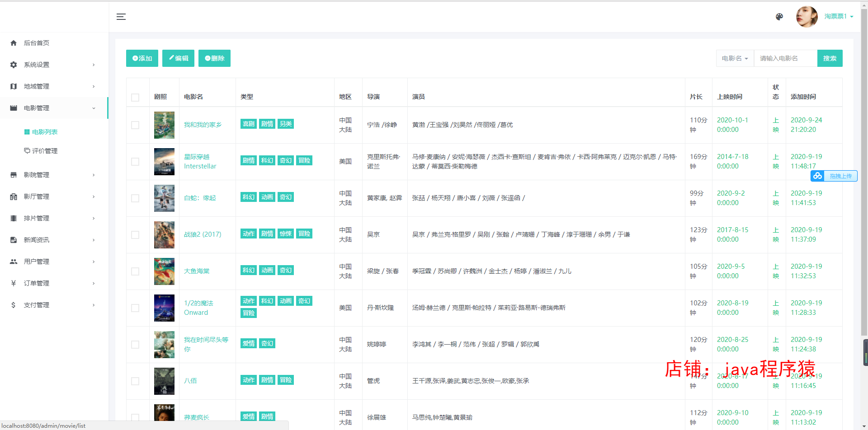
Task: Click the store icon beside 影院管理
Action: (14, 175)
